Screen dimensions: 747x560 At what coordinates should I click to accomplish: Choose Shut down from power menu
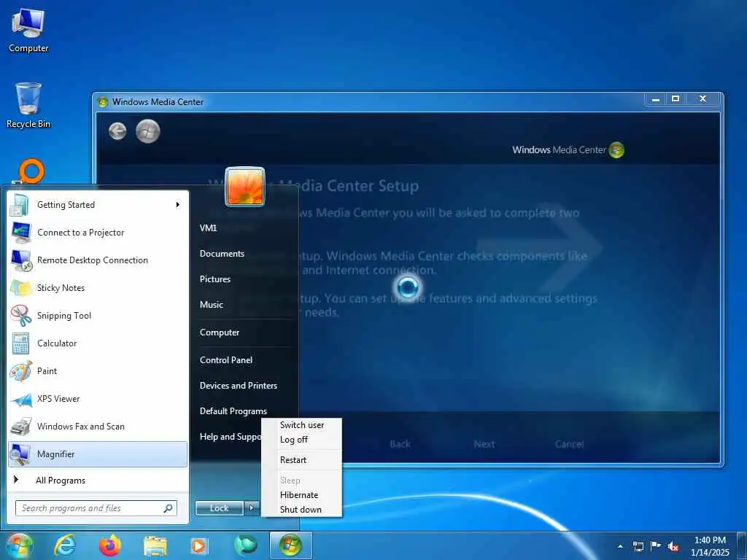pos(301,510)
